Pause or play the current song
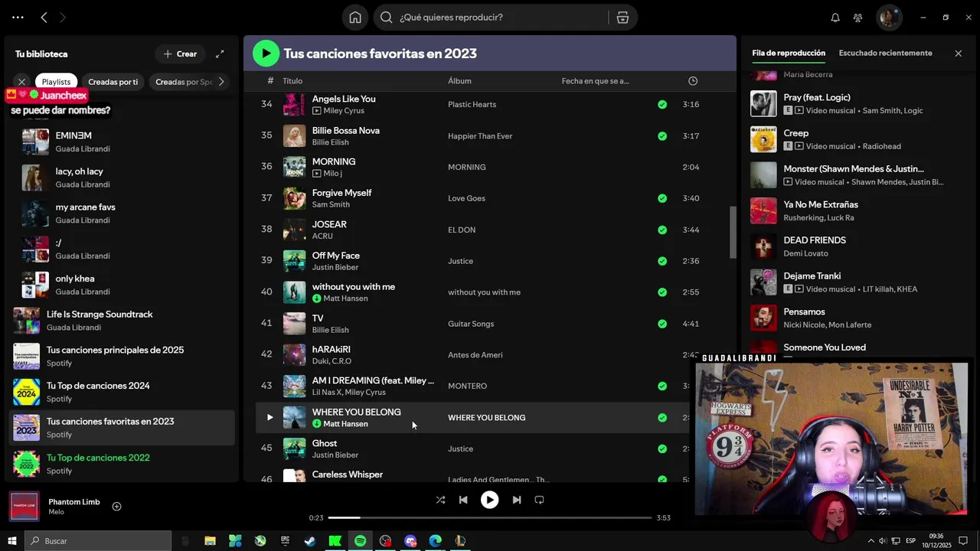The width and height of the screenshot is (980, 551). (x=489, y=500)
